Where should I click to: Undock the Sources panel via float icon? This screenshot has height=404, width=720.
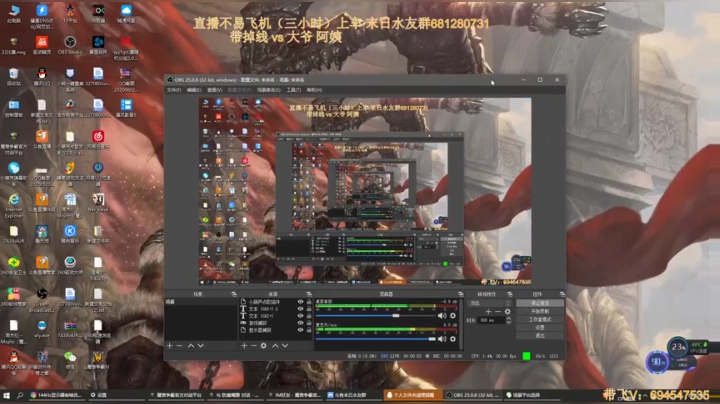pyautogui.click(x=309, y=294)
